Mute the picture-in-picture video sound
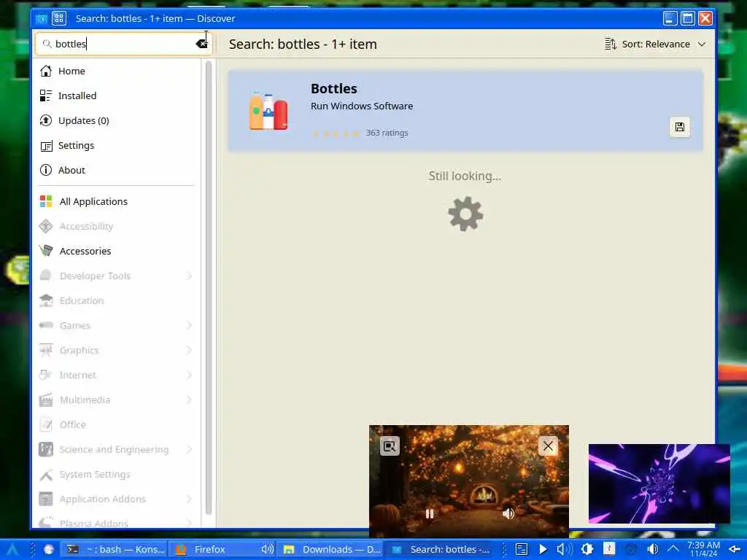The width and height of the screenshot is (747, 560). (508, 513)
